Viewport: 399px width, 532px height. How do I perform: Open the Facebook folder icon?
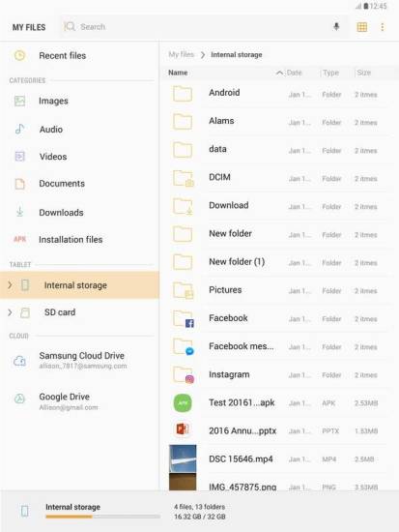click(184, 318)
